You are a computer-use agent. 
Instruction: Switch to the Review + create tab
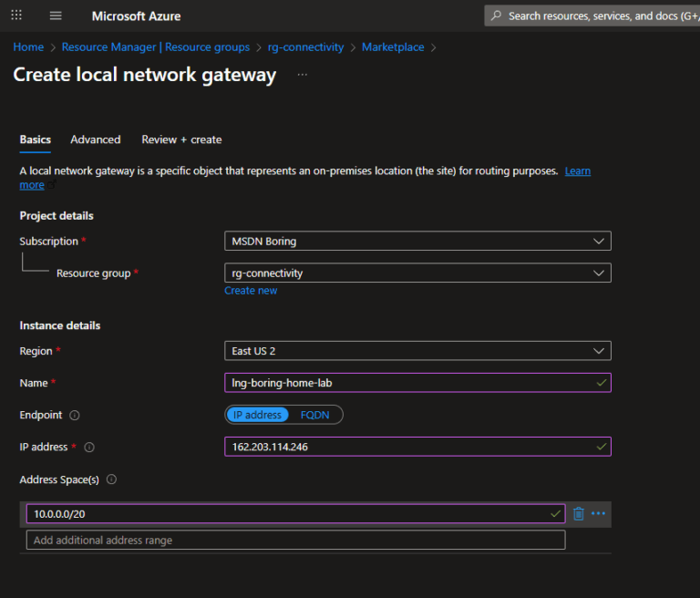click(181, 139)
